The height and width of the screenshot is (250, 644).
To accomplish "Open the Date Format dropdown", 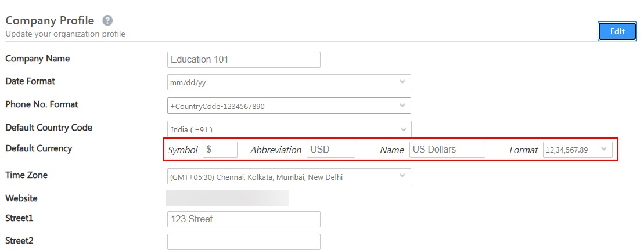I will 289,82.
